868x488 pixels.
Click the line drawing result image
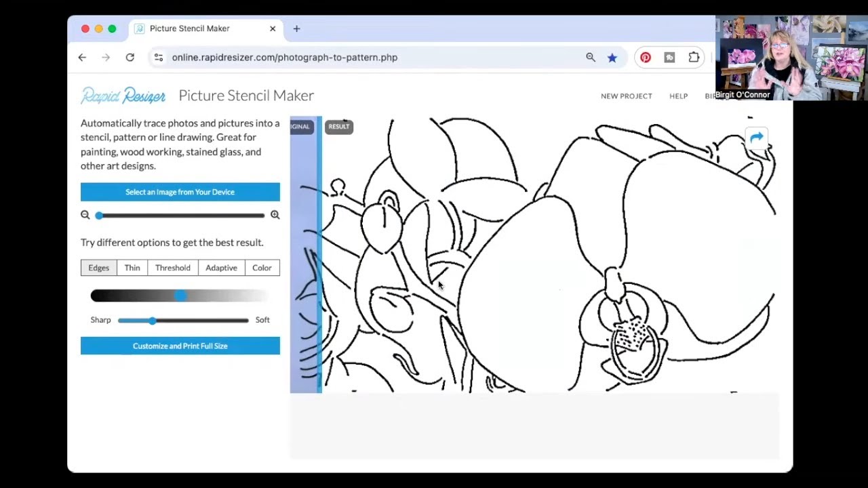click(549, 254)
